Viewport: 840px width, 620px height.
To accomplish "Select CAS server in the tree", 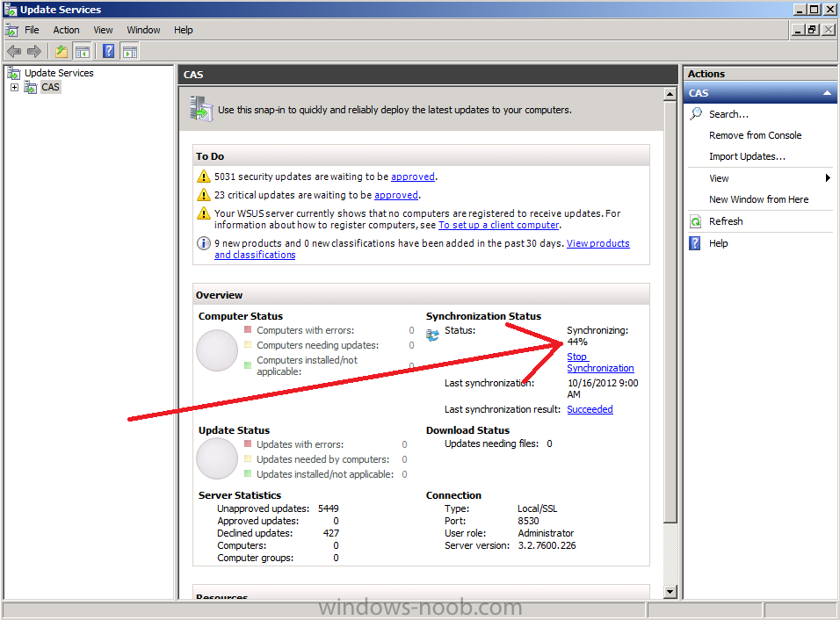I will [x=50, y=87].
